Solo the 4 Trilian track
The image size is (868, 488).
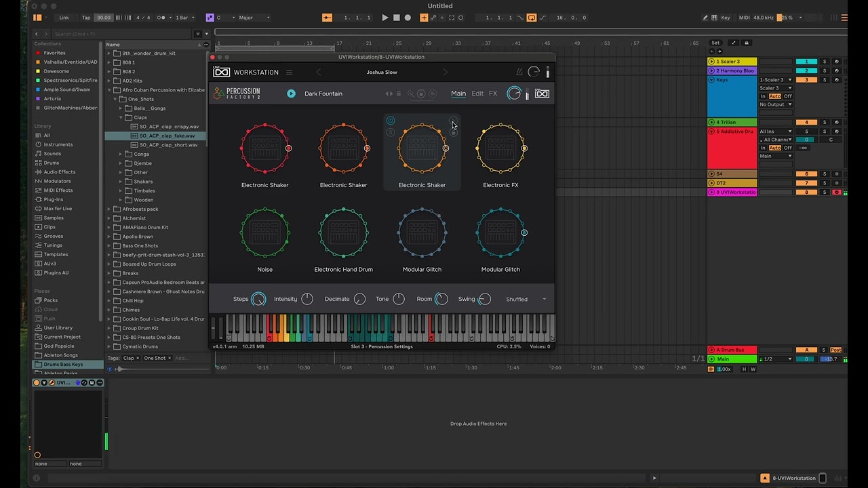pyautogui.click(x=825, y=123)
